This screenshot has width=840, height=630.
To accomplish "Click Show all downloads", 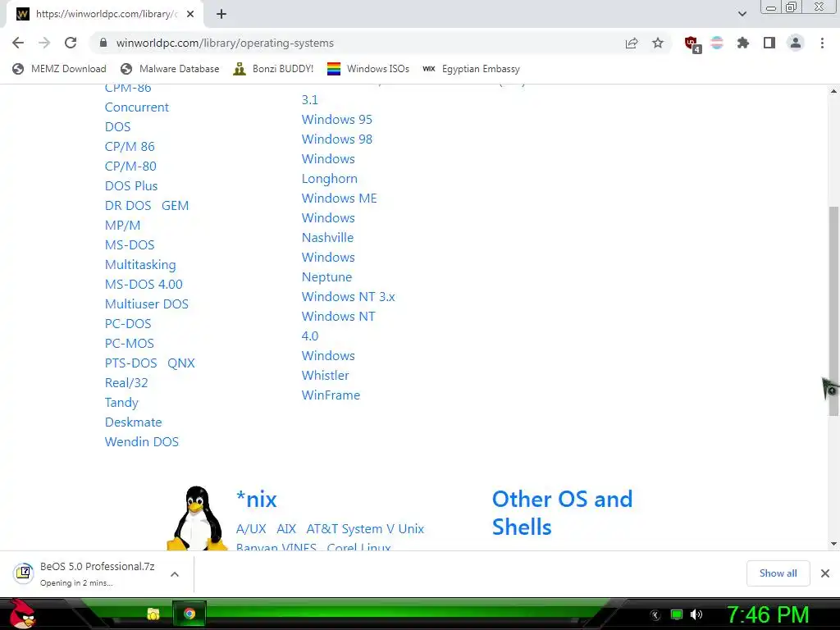I will (x=778, y=573).
